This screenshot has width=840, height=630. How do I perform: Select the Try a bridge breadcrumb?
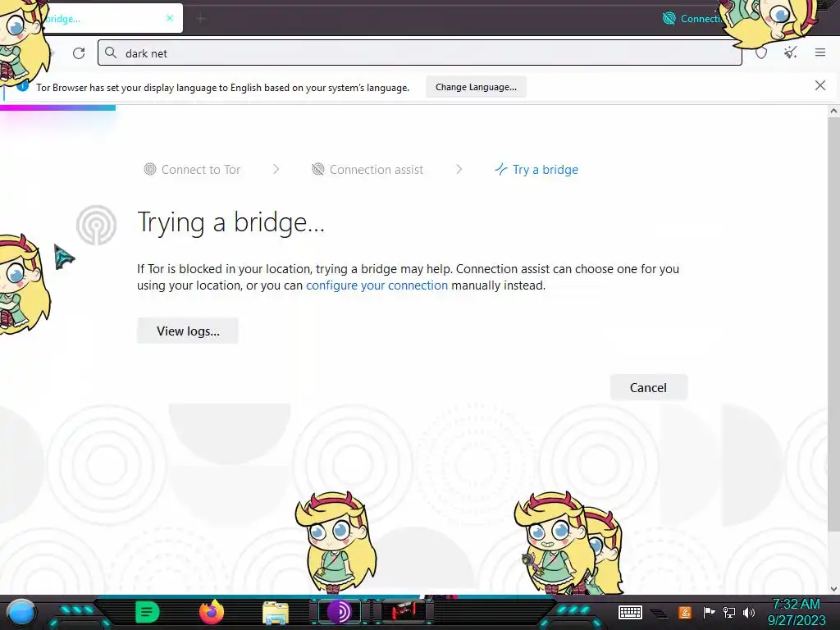(536, 169)
